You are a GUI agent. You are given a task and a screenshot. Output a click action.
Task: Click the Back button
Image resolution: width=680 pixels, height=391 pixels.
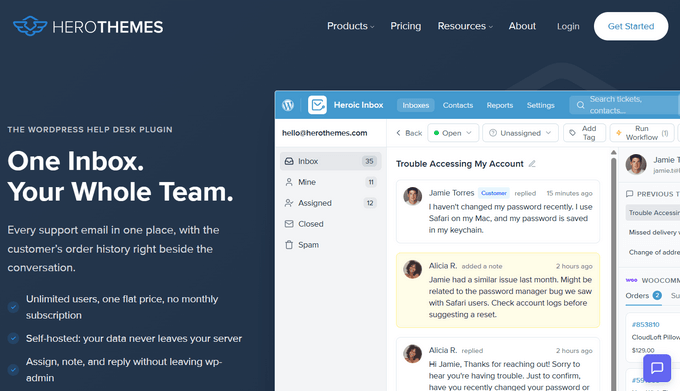pyautogui.click(x=409, y=133)
